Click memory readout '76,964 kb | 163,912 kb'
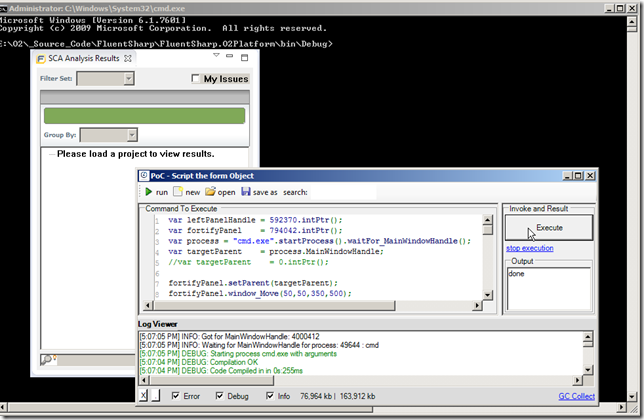Viewport: 644px width, 420px height. click(x=337, y=396)
